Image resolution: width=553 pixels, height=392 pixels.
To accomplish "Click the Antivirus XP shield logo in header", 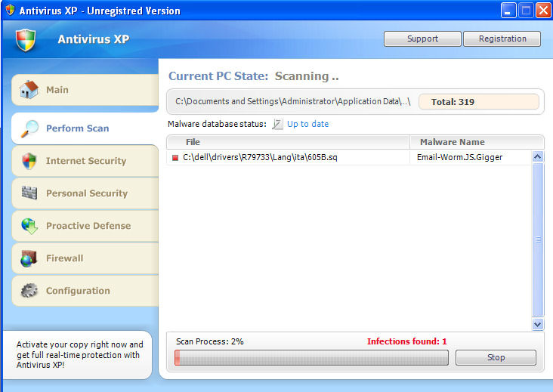I will tap(25, 40).
